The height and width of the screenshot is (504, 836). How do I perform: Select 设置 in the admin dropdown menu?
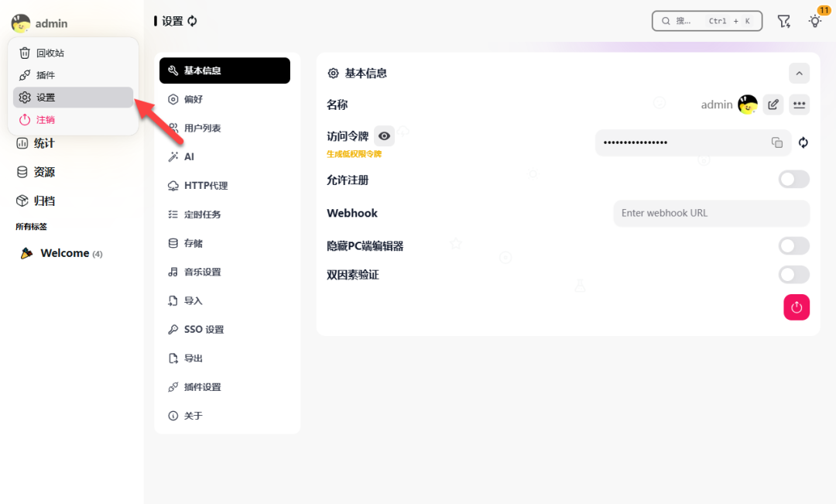pyautogui.click(x=73, y=98)
